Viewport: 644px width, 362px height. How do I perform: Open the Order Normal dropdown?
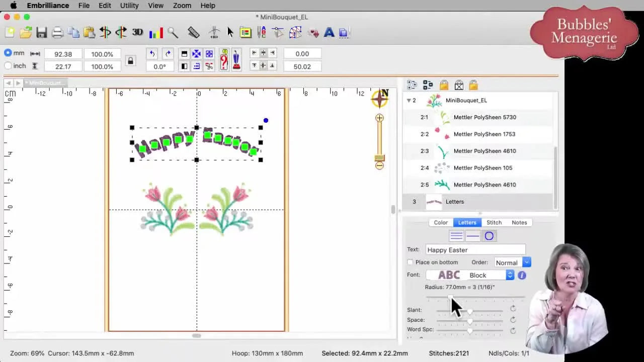[x=512, y=262]
